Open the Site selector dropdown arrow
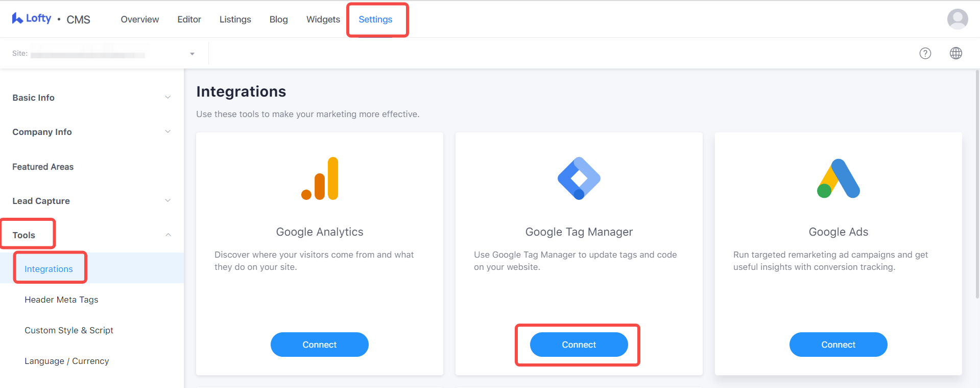 pyautogui.click(x=192, y=54)
